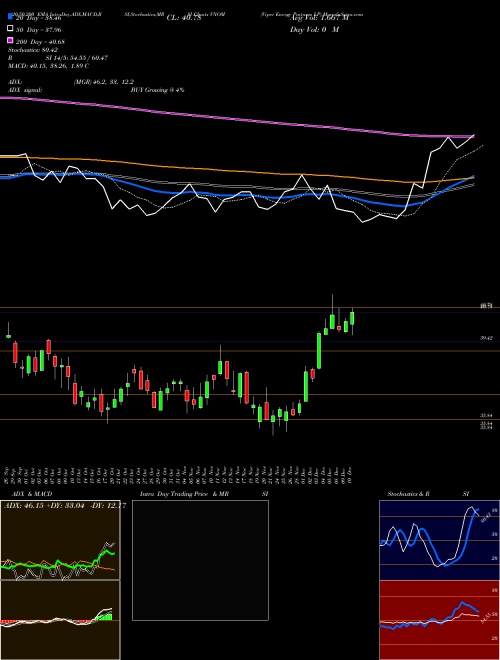
Task: Click the thick blue 20 day EMA line
Action: tap(236, 195)
